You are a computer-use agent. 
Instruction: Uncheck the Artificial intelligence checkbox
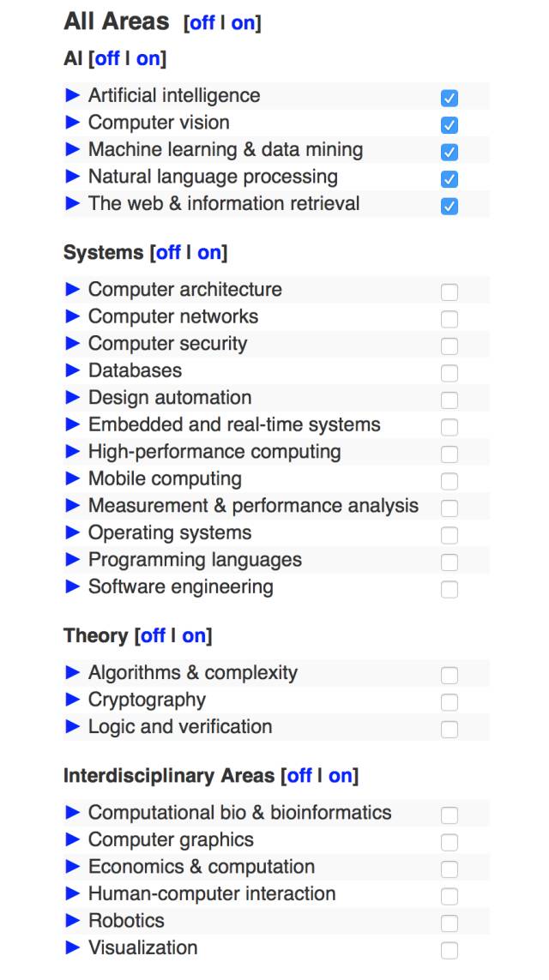[449, 98]
